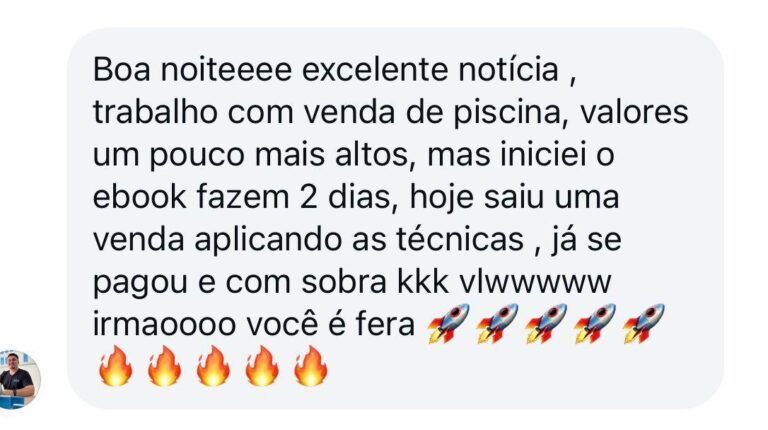768x430 pixels.
Task: Open the sender's profile picture avatar
Action: click(19, 379)
